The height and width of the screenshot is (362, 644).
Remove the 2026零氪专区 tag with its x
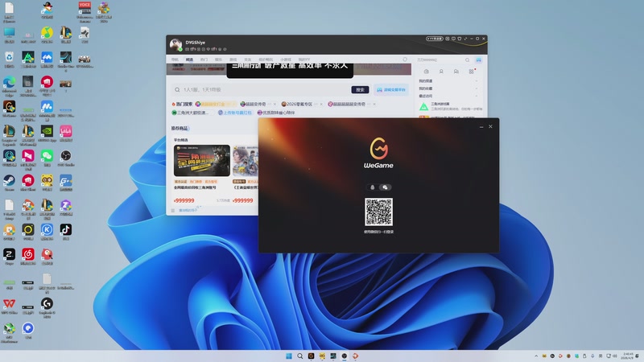pos(321,105)
